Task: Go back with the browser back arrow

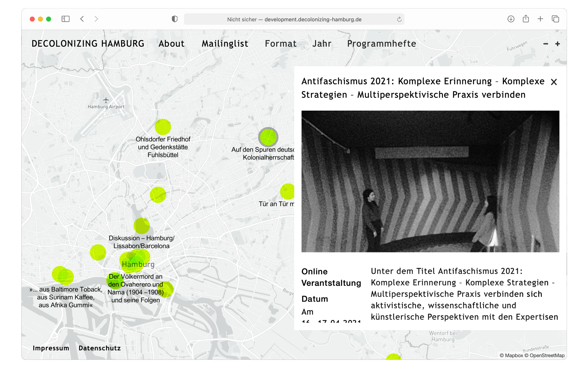Action: pyautogui.click(x=82, y=19)
